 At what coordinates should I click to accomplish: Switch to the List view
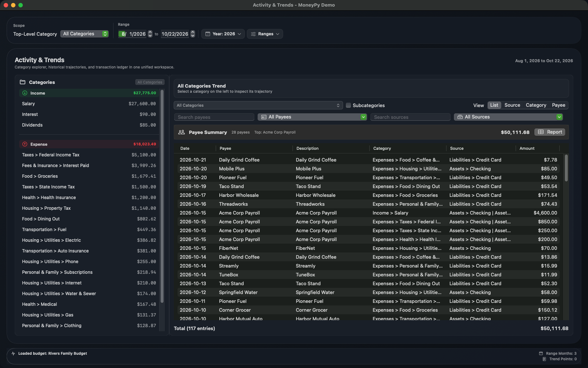pyautogui.click(x=494, y=105)
